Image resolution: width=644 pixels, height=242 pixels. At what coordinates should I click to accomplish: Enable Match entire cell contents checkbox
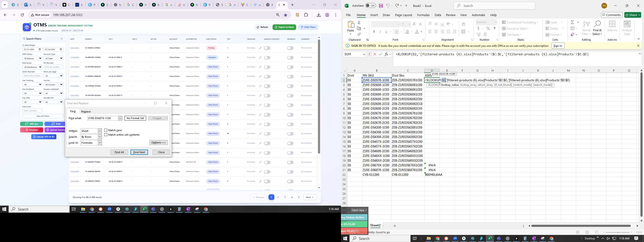[x=106, y=135]
